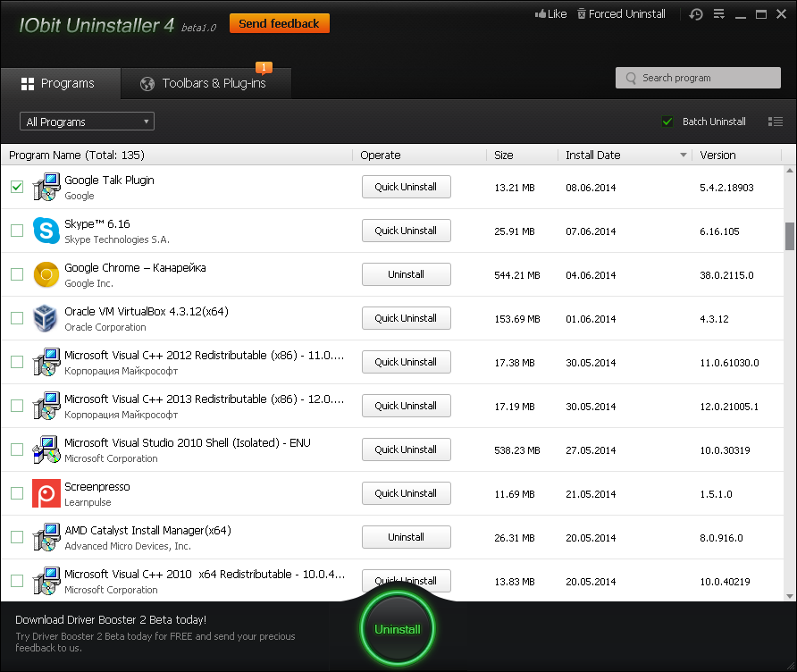This screenshot has height=672, width=797.
Task: Toggle the Batch Uninstall checkbox
Action: 667,122
